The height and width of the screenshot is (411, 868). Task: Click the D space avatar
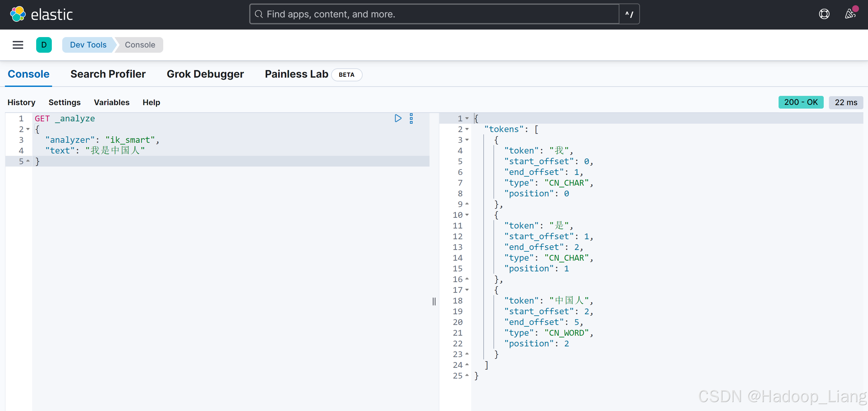pos(44,45)
